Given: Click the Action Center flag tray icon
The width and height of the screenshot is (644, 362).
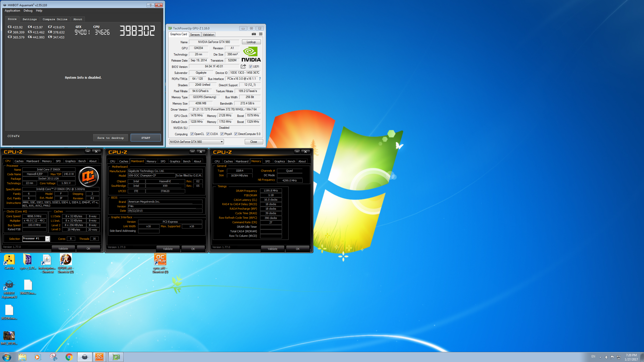Looking at the screenshot, I should (612, 357).
